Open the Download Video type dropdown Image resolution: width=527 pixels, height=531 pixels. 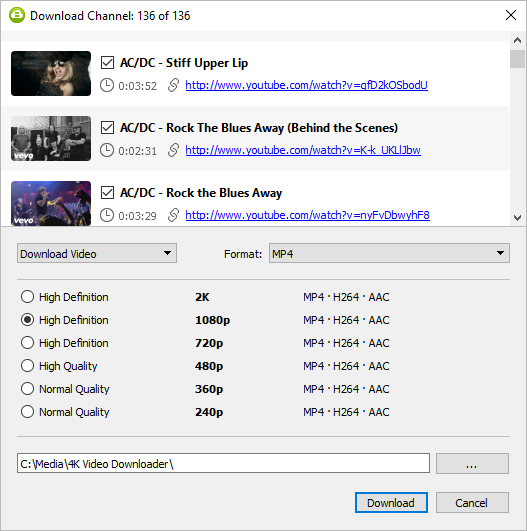(x=97, y=253)
